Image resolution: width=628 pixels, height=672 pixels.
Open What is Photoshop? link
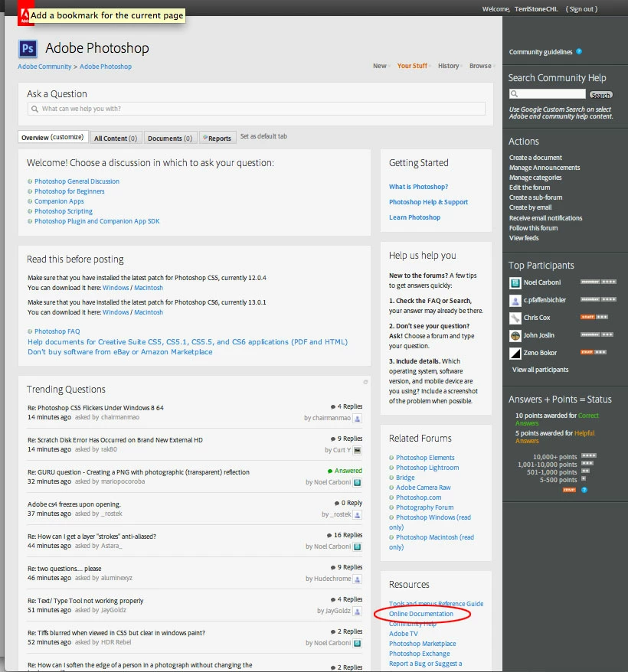pos(418,187)
